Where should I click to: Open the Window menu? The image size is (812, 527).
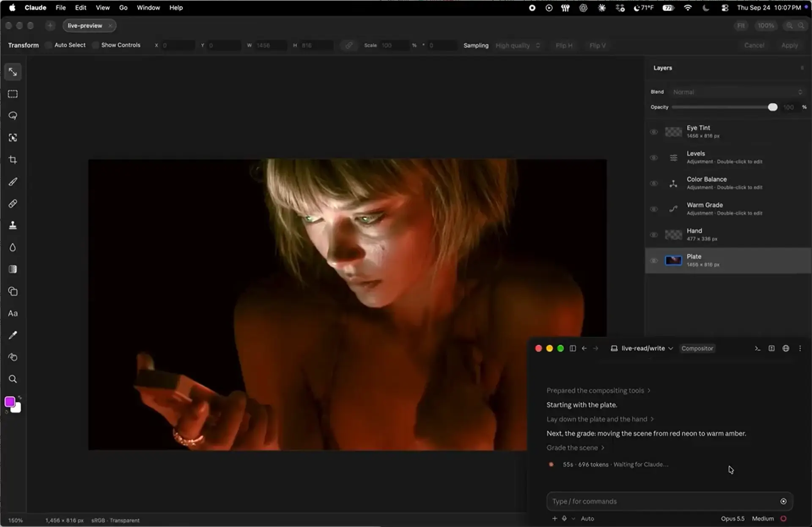(x=148, y=8)
